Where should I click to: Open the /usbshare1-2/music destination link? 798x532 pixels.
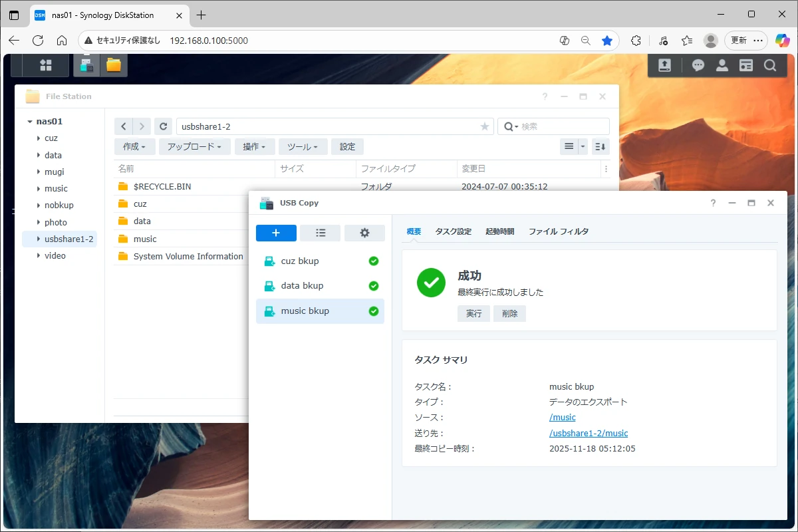click(588, 433)
